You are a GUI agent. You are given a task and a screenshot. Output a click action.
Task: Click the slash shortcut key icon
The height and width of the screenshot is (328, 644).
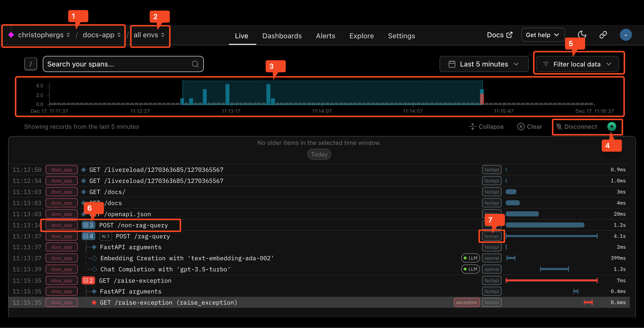pyautogui.click(x=31, y=64)
